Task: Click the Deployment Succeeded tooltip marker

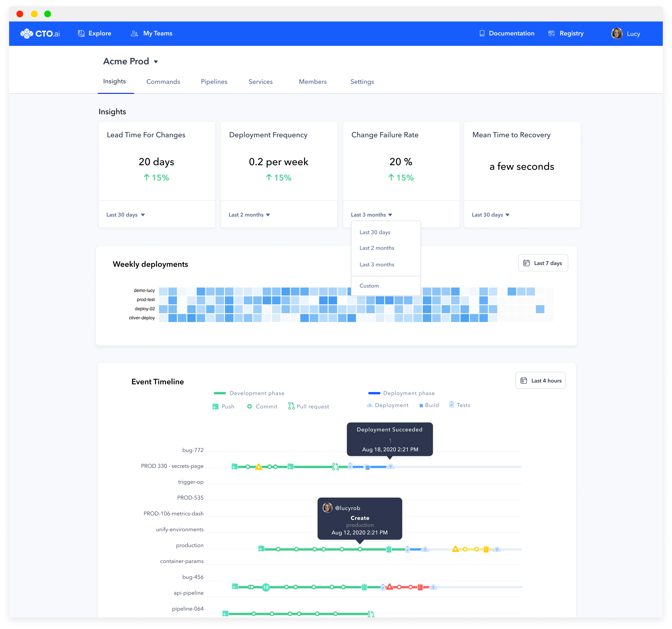Action: click(x=390, y=466)
